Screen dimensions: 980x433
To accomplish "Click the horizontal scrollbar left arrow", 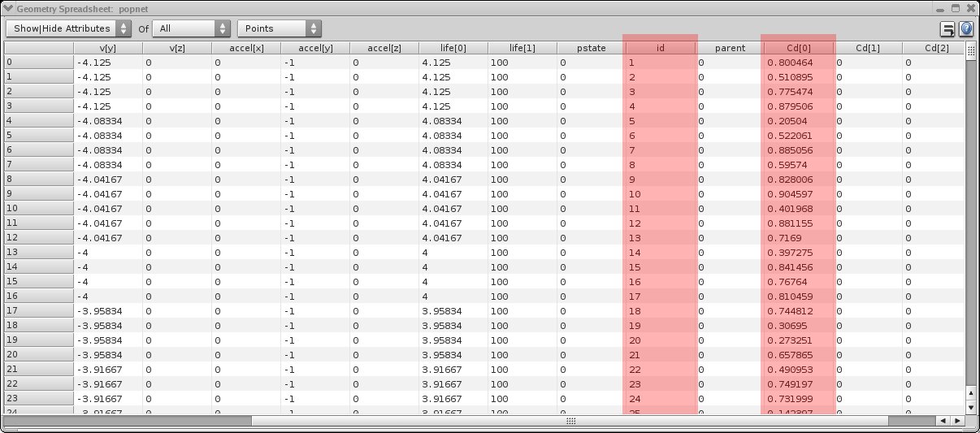I will (x=942, y=421).
